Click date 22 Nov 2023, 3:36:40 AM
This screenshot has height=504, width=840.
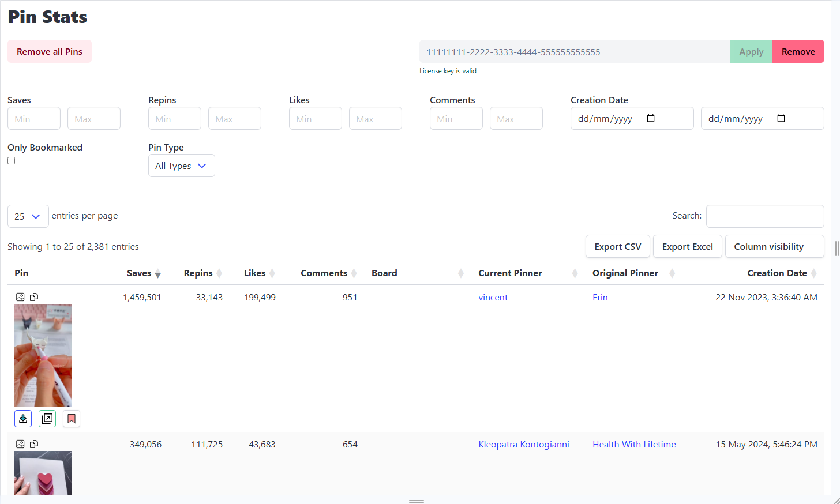pyautogui.click(x=767, y=298)
